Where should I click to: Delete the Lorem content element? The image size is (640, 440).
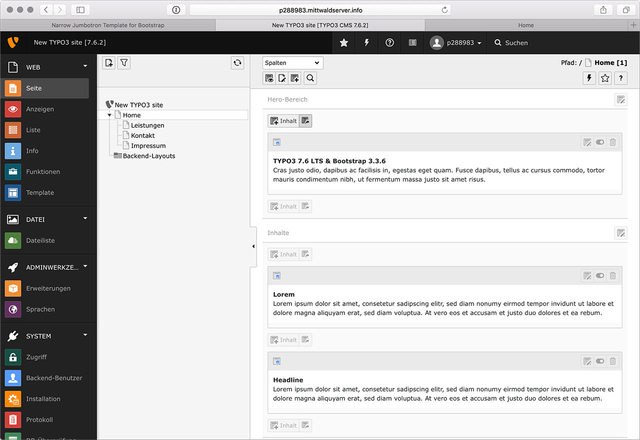614,276
